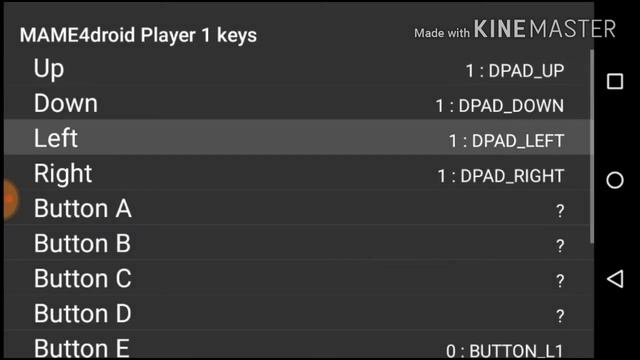Select the Up key mapping row
Image resolution: width=640 pixels, height=360 pixels.
click(x=298, y=68)
